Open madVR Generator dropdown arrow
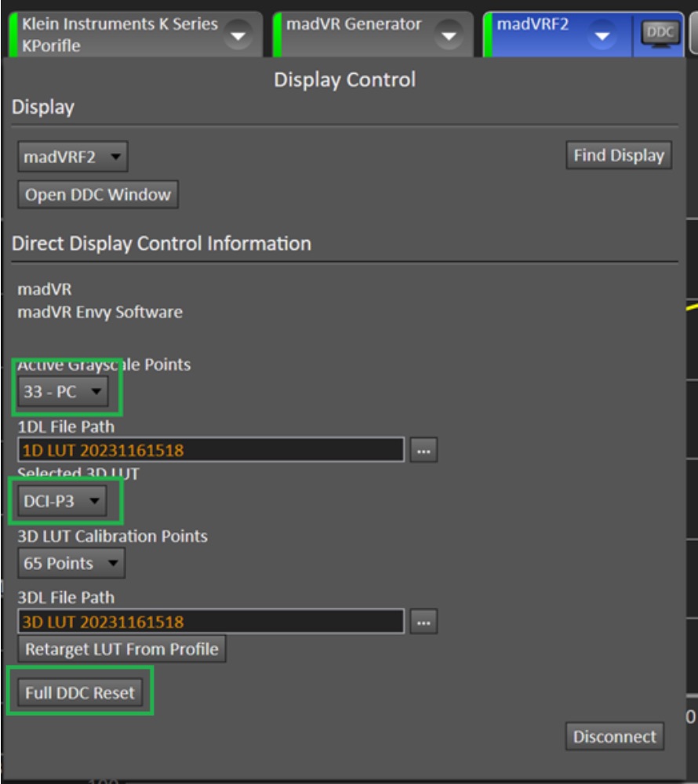Viewport: 698px width, 784px height. 449,35
